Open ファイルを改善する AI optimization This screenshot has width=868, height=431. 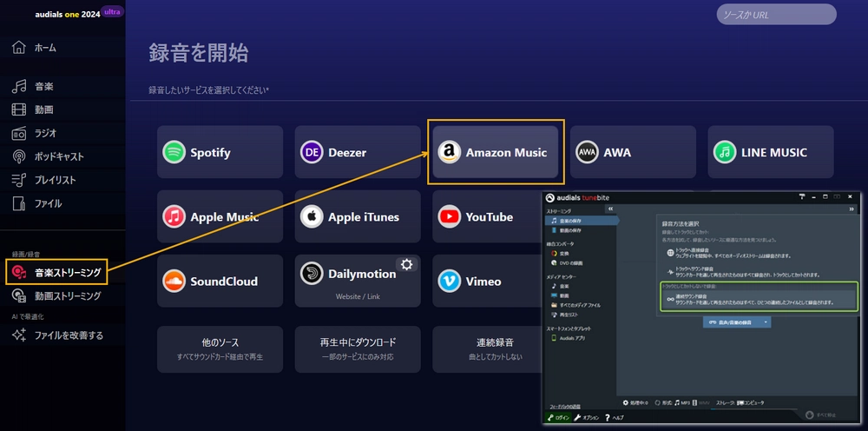57,335
